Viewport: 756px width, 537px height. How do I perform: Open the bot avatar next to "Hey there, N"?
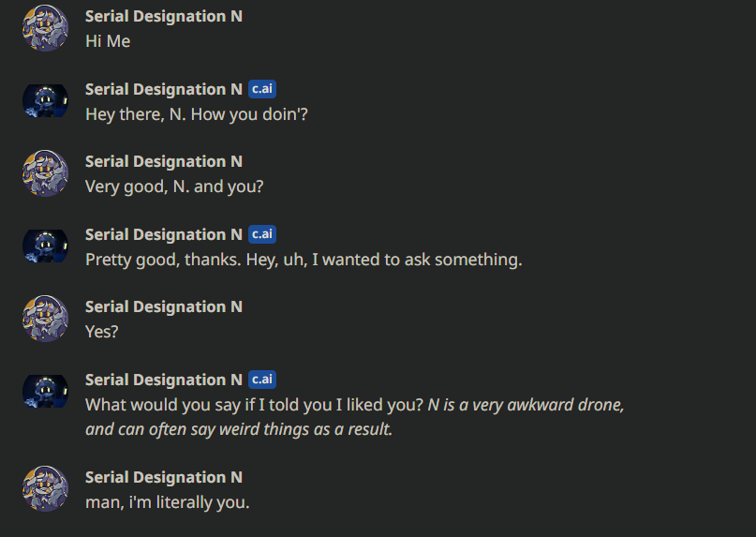coord(45,101)
